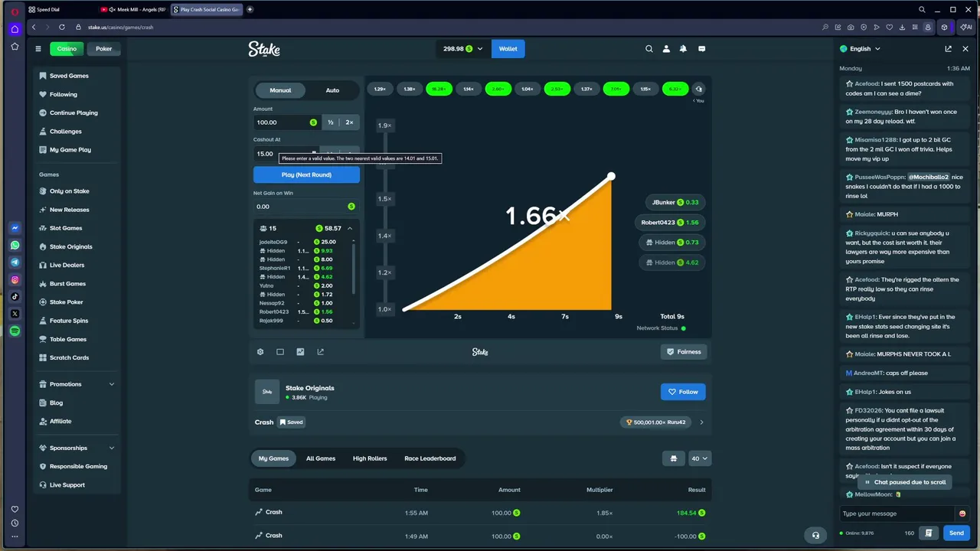Open the balance currency dropdown
This screenshot has height=551, width=980.
click(x=463, y=48)
